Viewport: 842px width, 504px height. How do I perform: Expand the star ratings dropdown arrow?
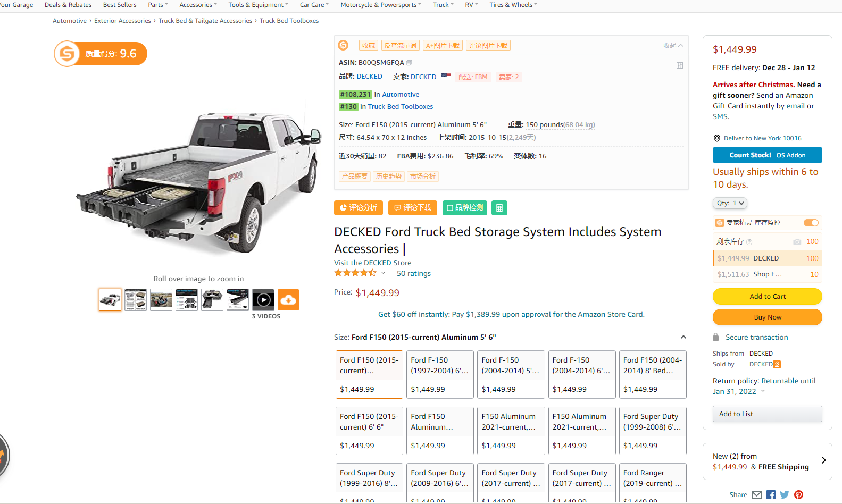tap(383, 273)
